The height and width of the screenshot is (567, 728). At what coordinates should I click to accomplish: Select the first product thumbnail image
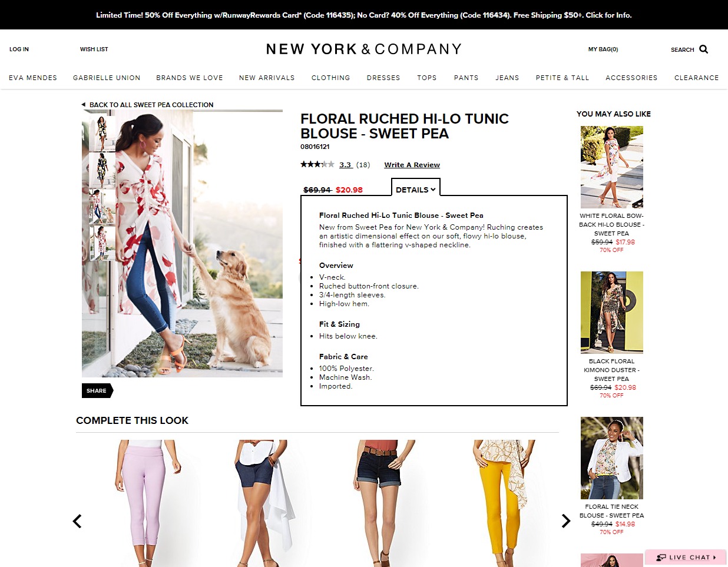102,134
